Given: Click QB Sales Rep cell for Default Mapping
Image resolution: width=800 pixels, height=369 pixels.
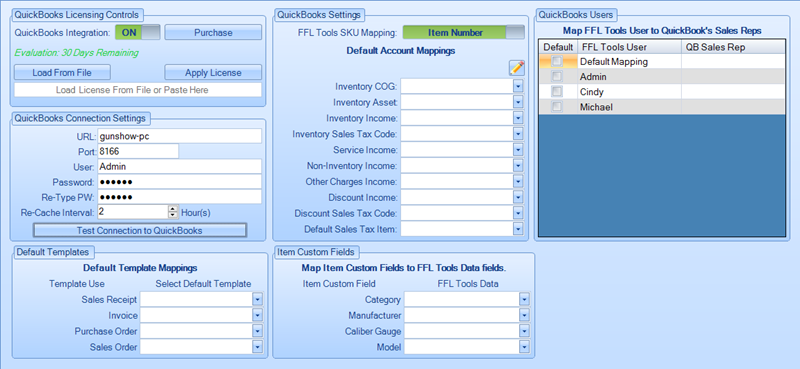Looking at the screenshot, I should click(x=733, y=61).
